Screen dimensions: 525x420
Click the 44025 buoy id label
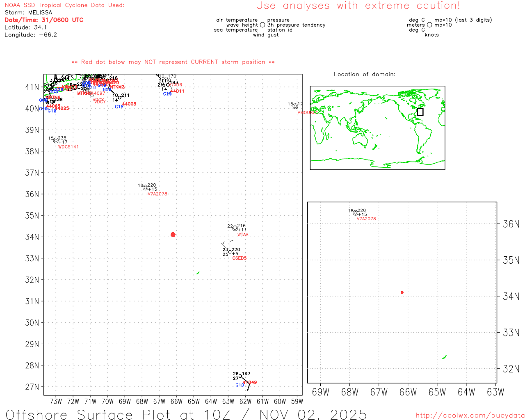(x=62, y=108)
